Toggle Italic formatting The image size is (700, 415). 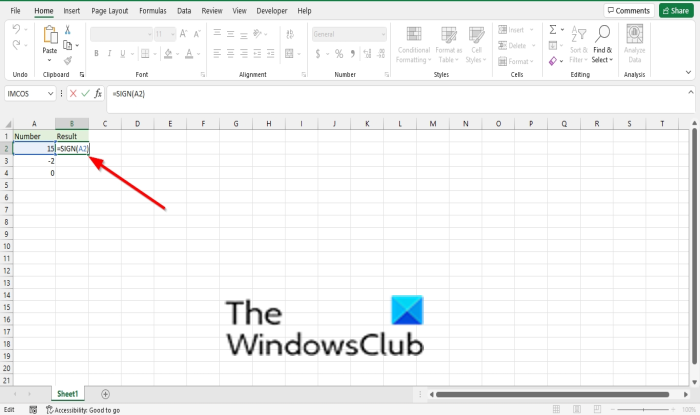(x=109, y=54)
